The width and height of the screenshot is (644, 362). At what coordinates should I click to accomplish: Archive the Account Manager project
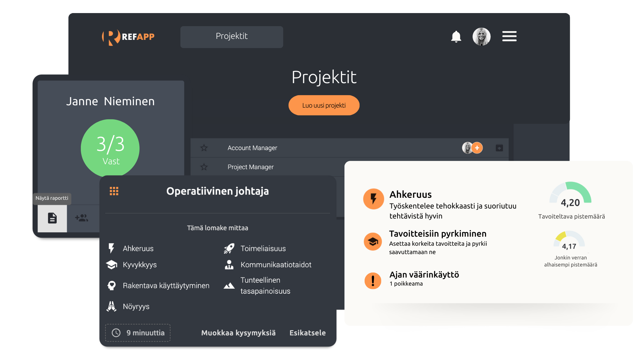(499, 148)
